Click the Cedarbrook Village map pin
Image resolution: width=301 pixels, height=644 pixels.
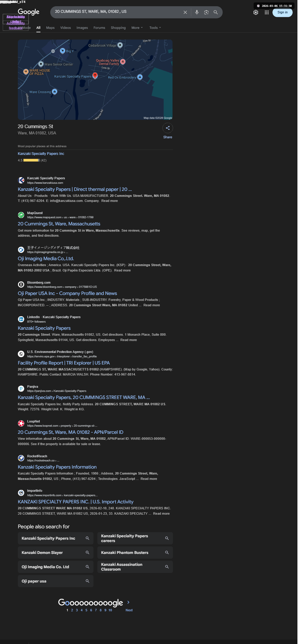[120, 45]
